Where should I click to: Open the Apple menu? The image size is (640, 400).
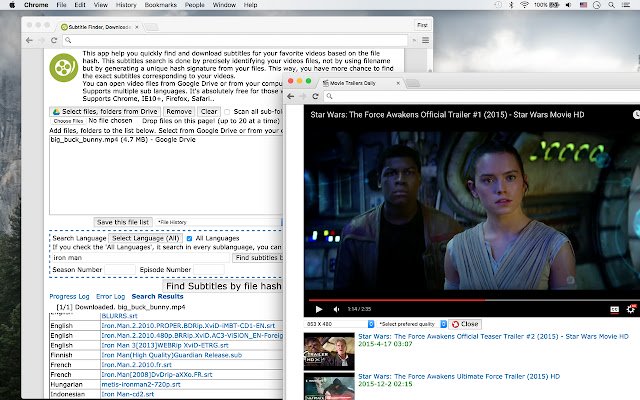point(12,5)
